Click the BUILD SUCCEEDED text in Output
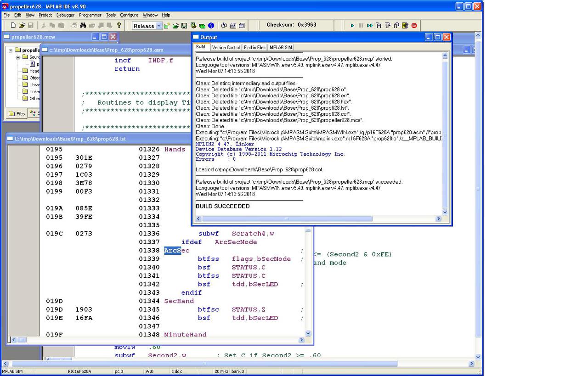 223,207
